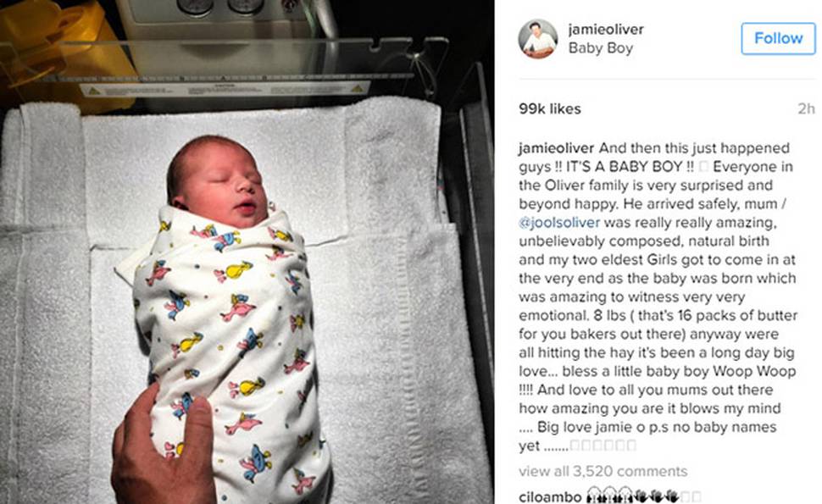Click the yellow warning label strip in photo
Screen dimensions: 822x504
(x=225, y=90)
